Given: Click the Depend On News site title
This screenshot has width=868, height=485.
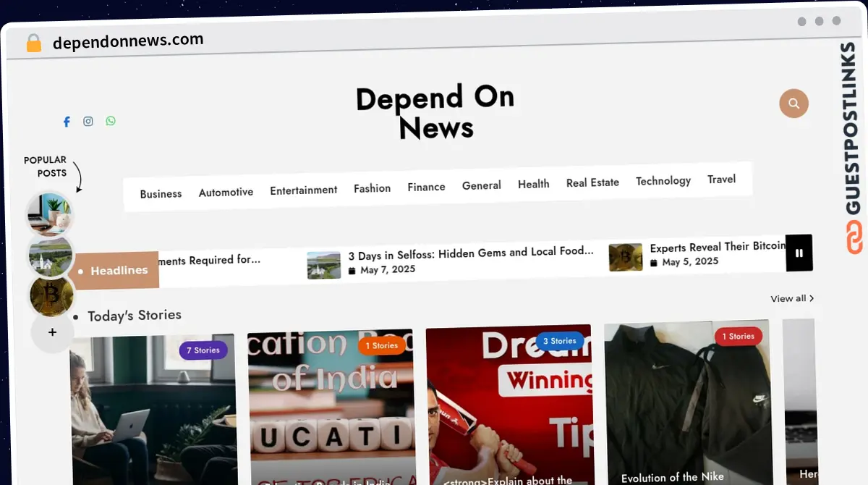Looking at the screenshot, I should tap(435, 112).
